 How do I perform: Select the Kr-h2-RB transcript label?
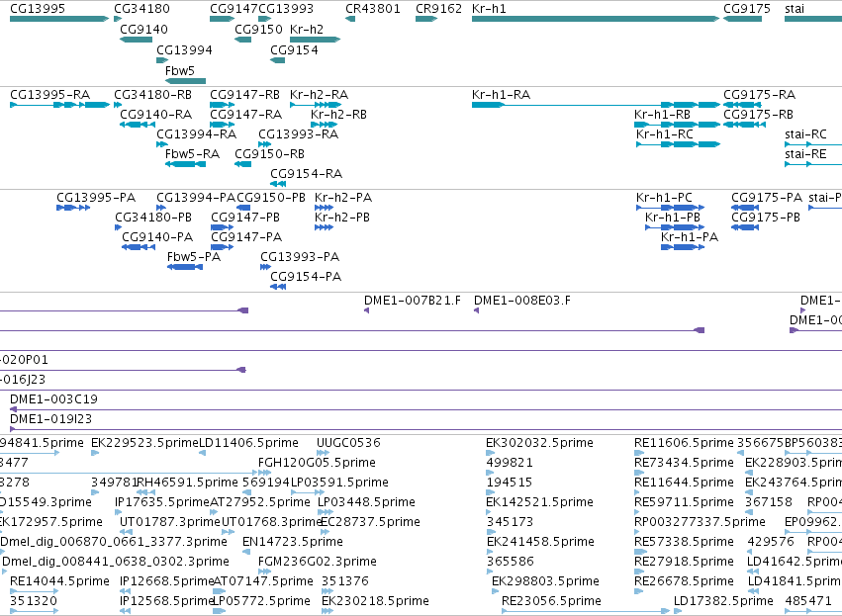[x=338, y=115]
